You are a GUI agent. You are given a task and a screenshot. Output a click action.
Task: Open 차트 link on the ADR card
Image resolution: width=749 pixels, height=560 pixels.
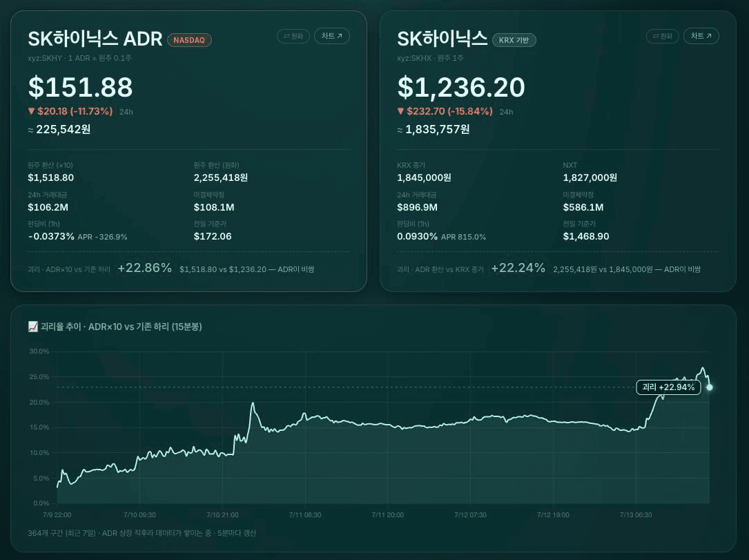[332, 37]
